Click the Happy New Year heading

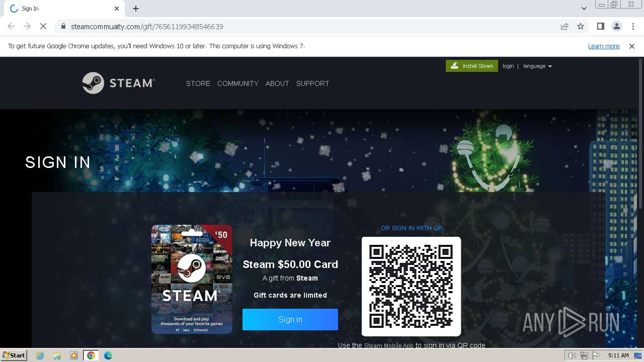pos(290,243)
